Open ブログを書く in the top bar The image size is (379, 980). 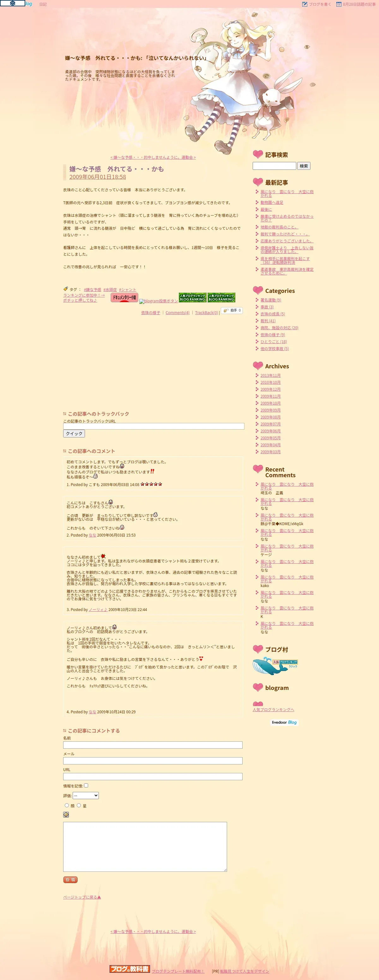(320, 4)
